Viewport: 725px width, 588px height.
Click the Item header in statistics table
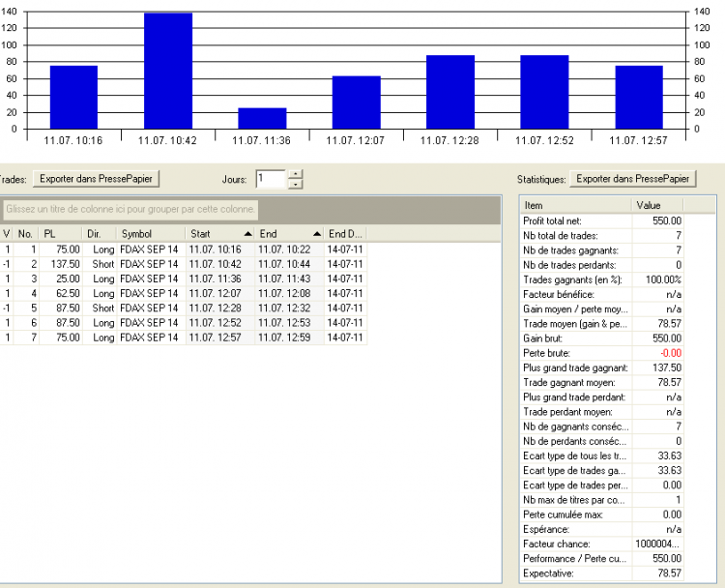tap(576, 205)
